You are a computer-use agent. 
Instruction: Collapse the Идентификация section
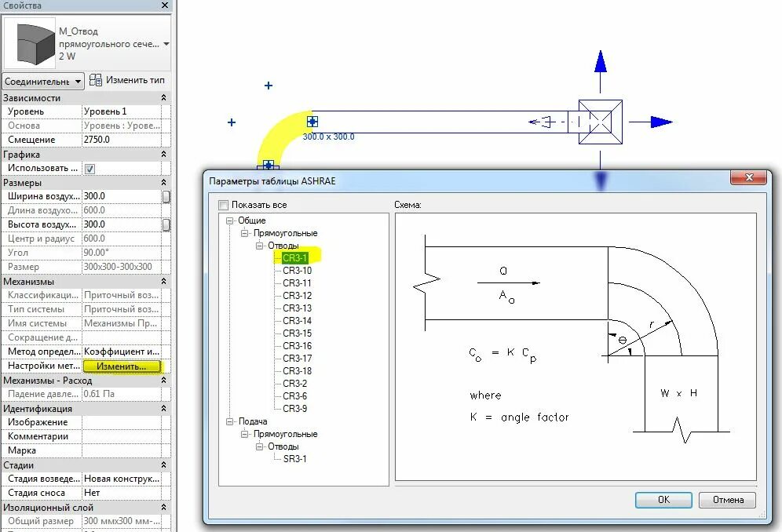coord(163,408)
